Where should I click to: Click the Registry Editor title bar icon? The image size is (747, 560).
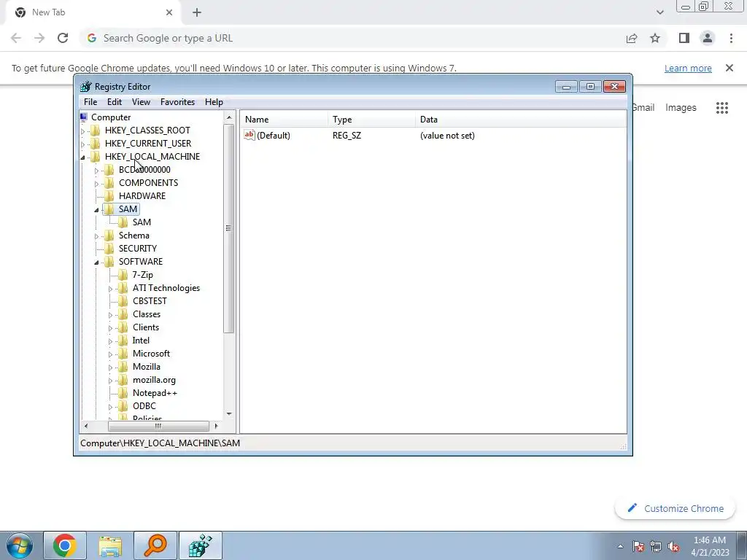coord(86,87)
